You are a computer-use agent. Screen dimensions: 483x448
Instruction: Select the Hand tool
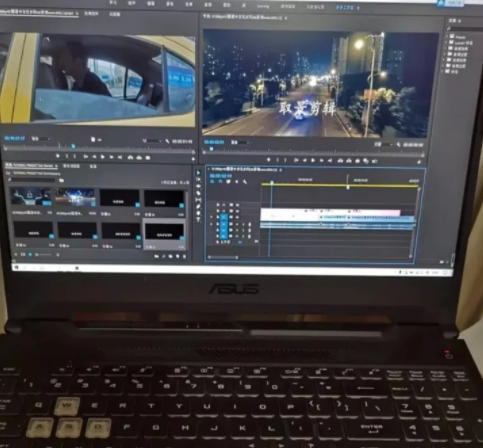tap(199, 213)
